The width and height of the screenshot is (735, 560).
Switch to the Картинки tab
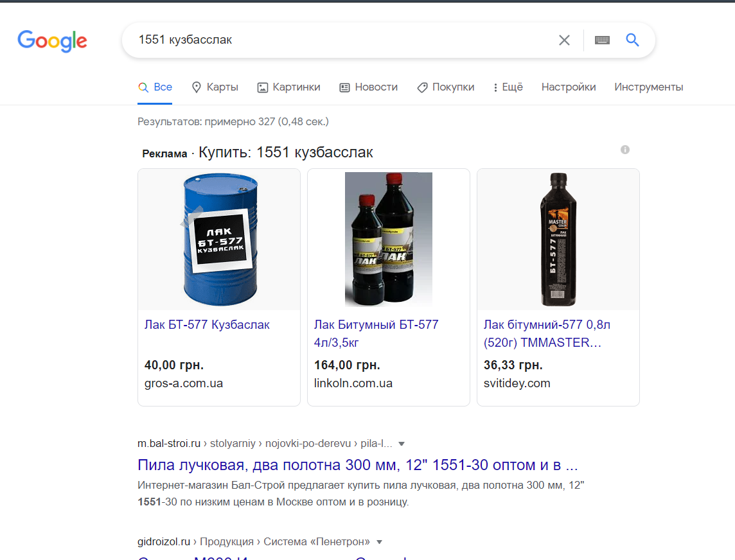tap(288, 87)
